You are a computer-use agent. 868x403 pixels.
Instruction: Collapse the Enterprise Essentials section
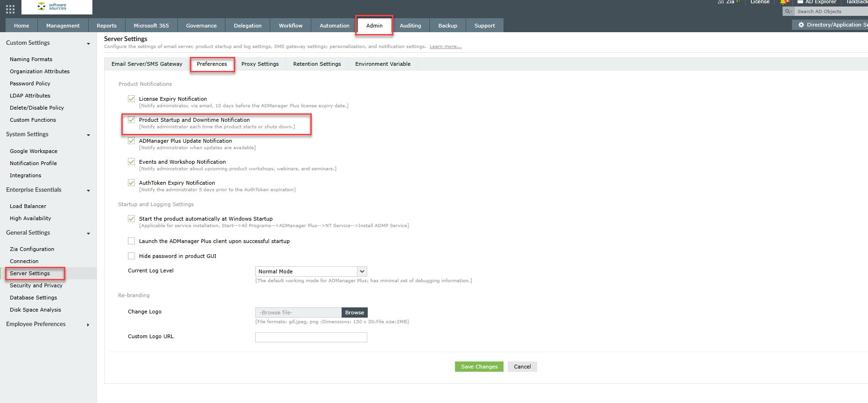point(88,190)
